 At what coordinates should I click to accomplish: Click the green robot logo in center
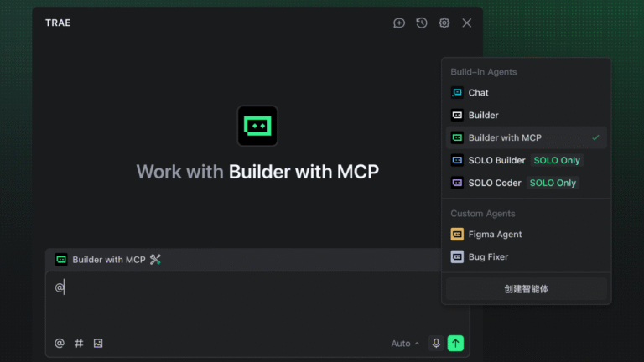click(257, 126)
